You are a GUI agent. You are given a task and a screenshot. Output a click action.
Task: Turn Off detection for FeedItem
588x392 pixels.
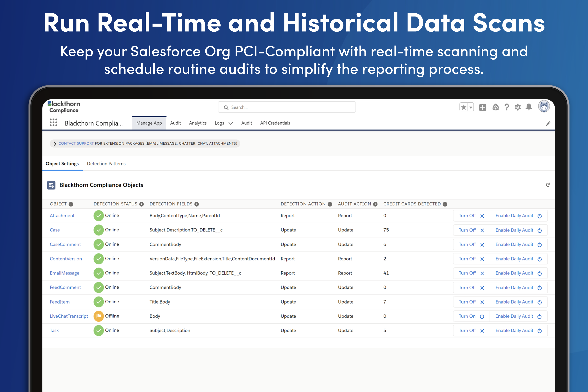(471, 302)
